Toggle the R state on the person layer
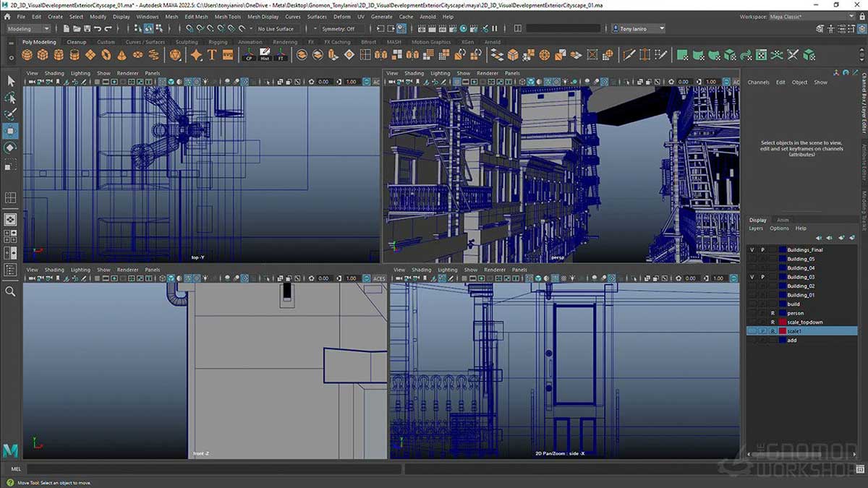 click(773, 313)
